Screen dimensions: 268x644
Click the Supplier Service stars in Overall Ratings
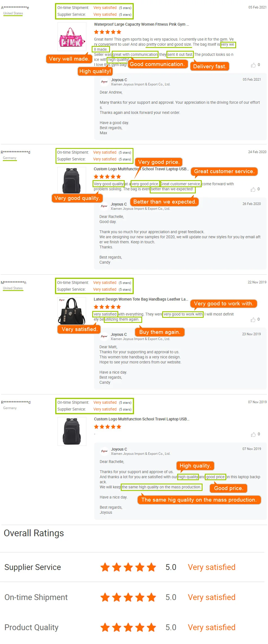[128, 567]
